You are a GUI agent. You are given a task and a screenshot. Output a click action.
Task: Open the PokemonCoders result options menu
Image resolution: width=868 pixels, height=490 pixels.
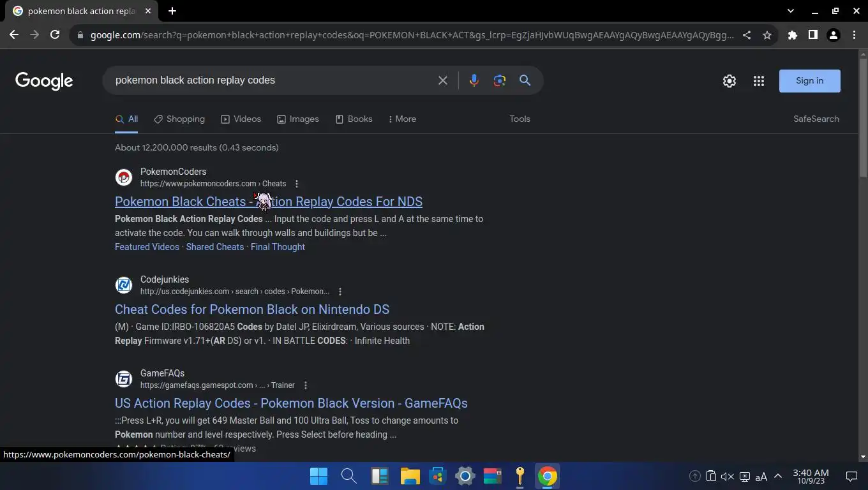(x=296, y=184)
